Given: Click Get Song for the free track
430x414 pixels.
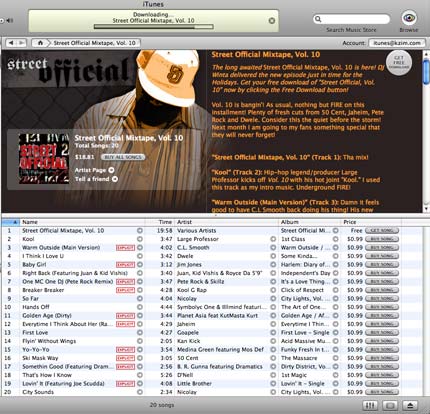Looking at the screenshot, I should pyautogui.click(x=382, y=231).
